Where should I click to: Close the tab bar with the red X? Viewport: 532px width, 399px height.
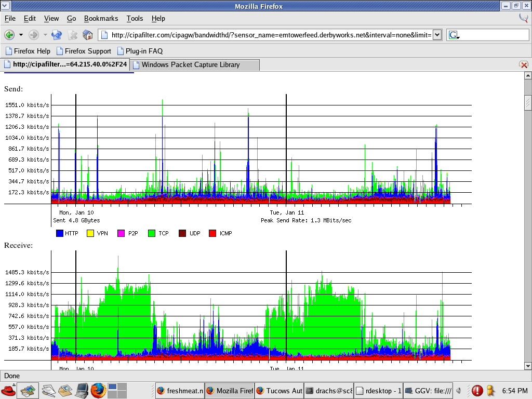coord(524,64)
